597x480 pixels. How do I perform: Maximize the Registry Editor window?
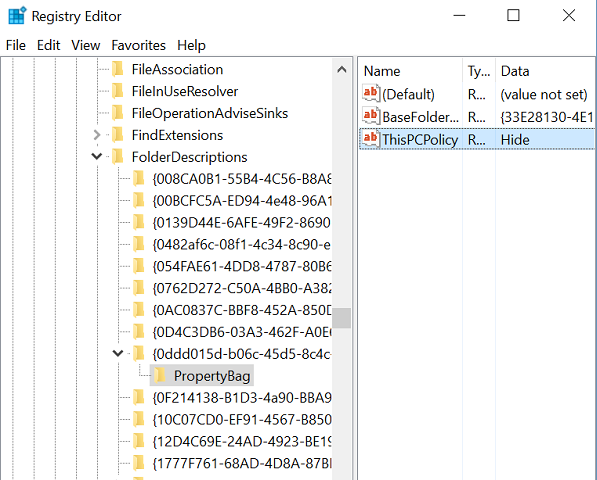click(x=513, y=16)
